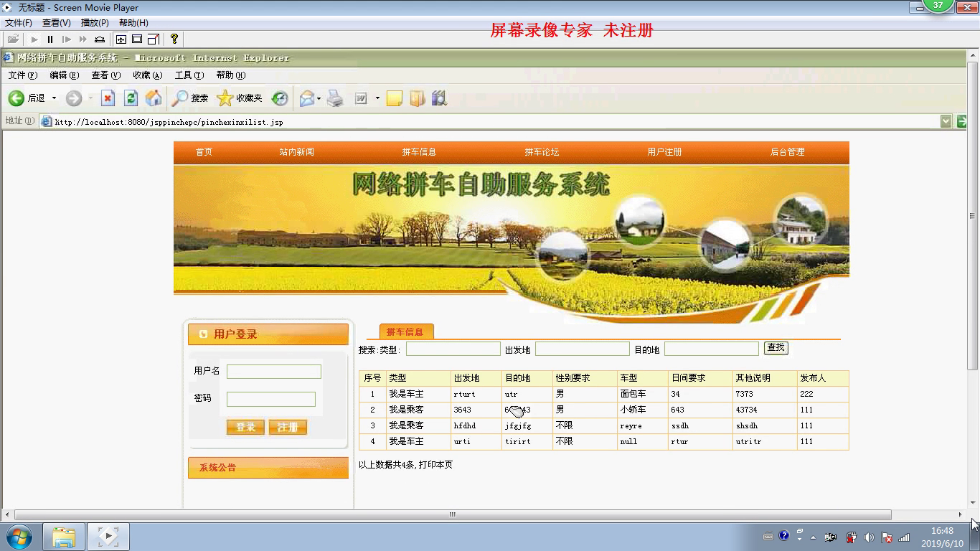This screenshot has height=551, width=980.
Task: Click the yellow note Discuss icon
Action: click(394, 98)
